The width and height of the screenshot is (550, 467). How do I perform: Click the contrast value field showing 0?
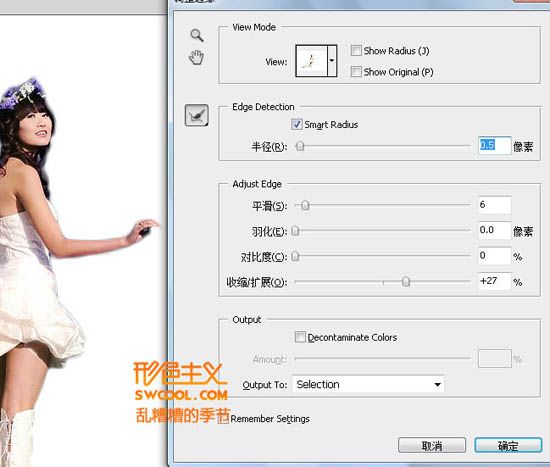(495, 256)
